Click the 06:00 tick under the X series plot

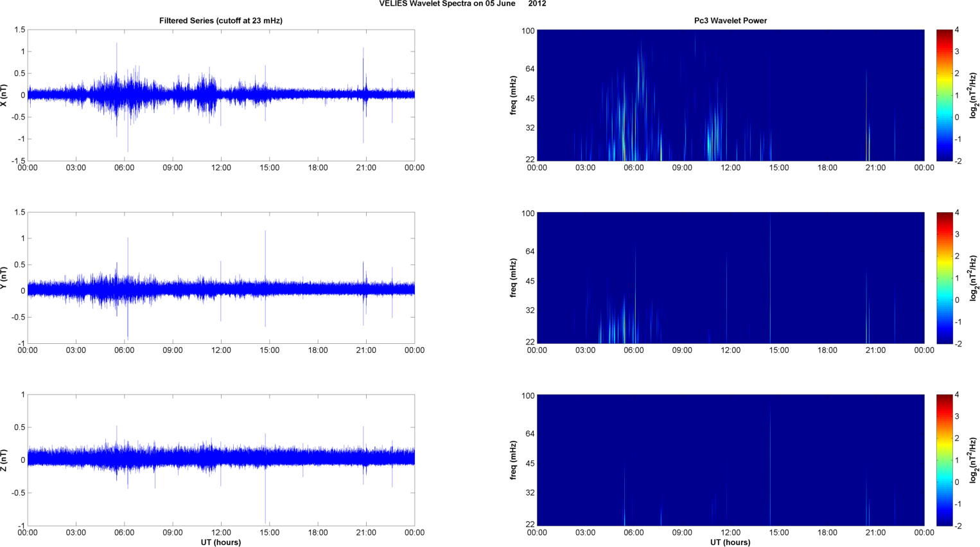(124, 168)
